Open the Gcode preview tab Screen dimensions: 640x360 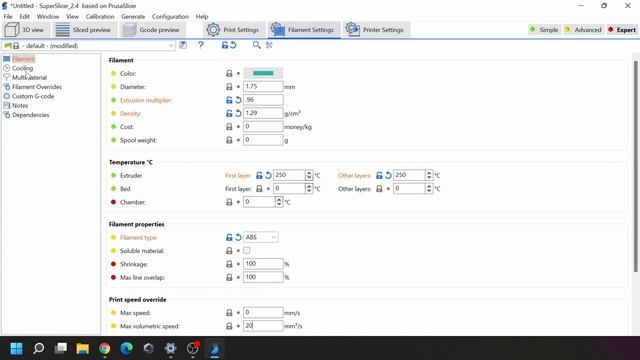[153, 30]
